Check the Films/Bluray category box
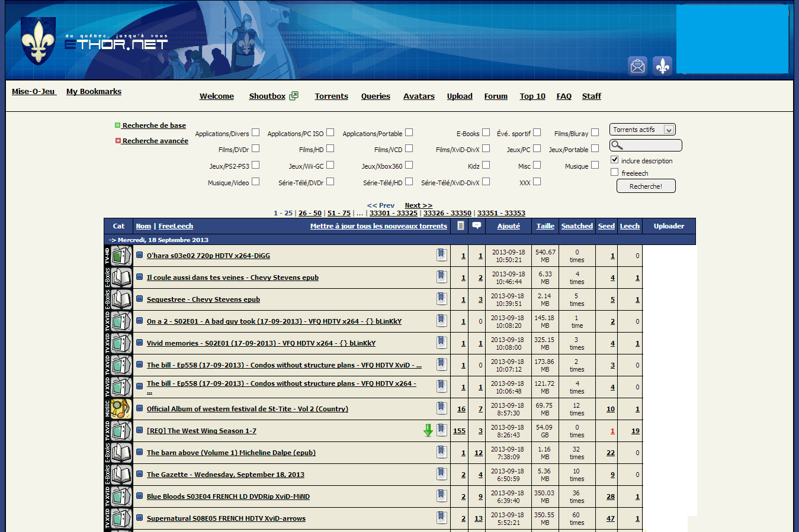This screenshot has width=799, height=532. 595,133
